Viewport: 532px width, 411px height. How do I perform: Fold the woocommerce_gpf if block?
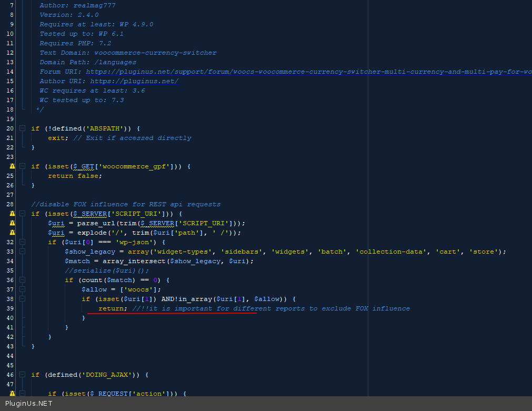(22, 166)
